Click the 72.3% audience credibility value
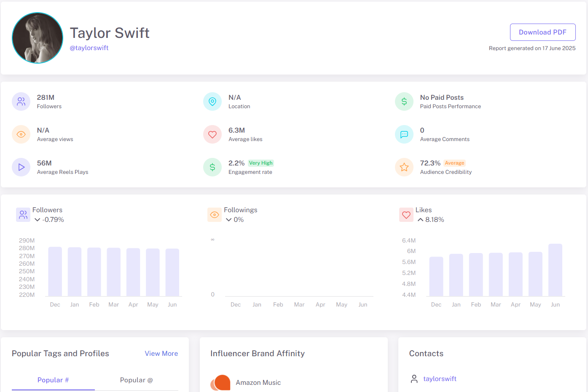588x392 pixels. tap(430, 163)
